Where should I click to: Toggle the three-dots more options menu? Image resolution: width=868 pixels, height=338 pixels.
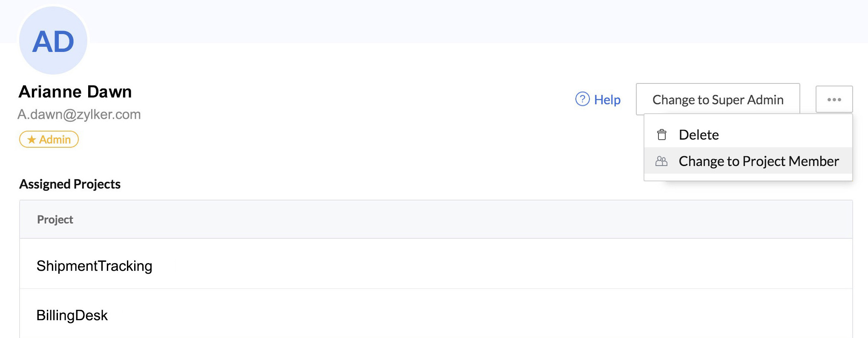(x=834, y=100)
